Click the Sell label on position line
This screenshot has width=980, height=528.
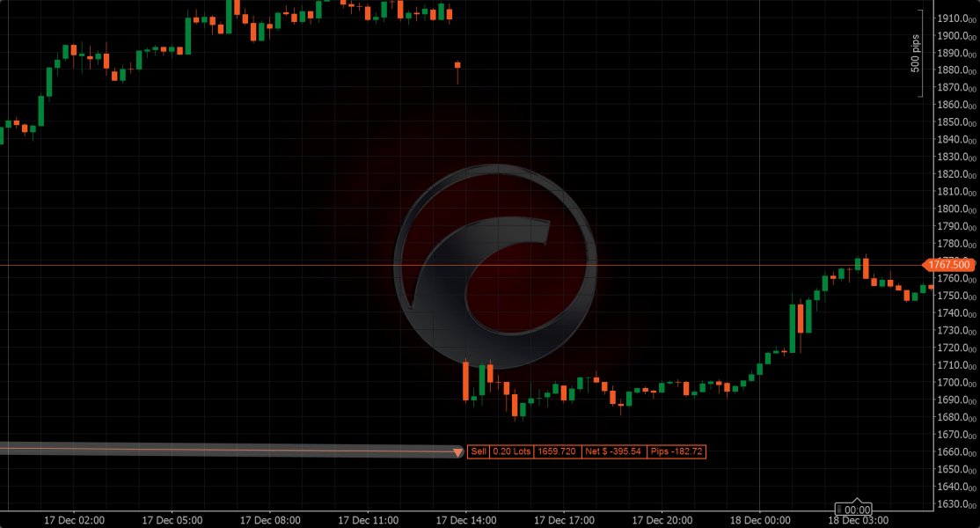pyautogui.click(x=479, y=451)
